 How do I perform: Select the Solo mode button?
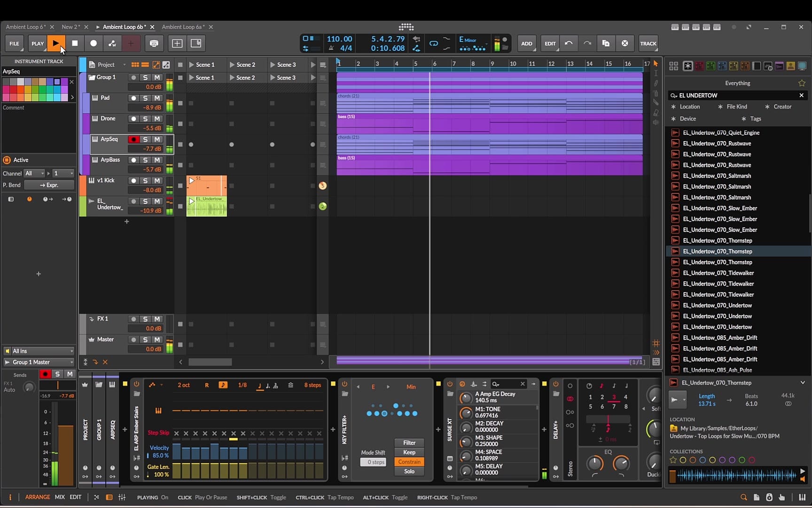(409, 472)
